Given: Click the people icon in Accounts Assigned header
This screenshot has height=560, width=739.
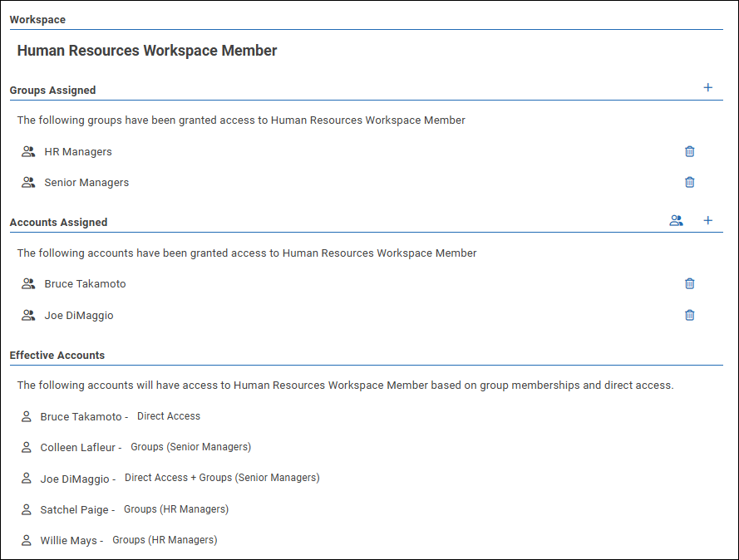Looking at the screenshot, I should (x=676, y=220).
